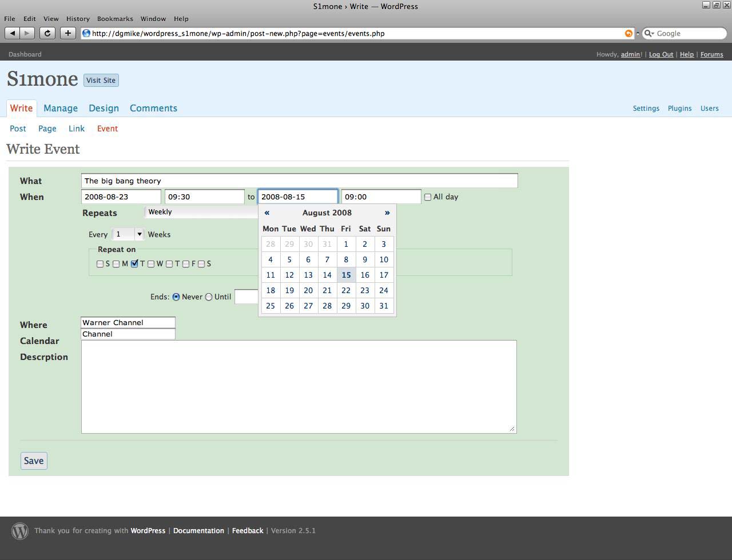Image resolution: width=732 pixels, height=560 pixels.
Task: Switch to the Manage tab
Action: click(x=61, y=108)
